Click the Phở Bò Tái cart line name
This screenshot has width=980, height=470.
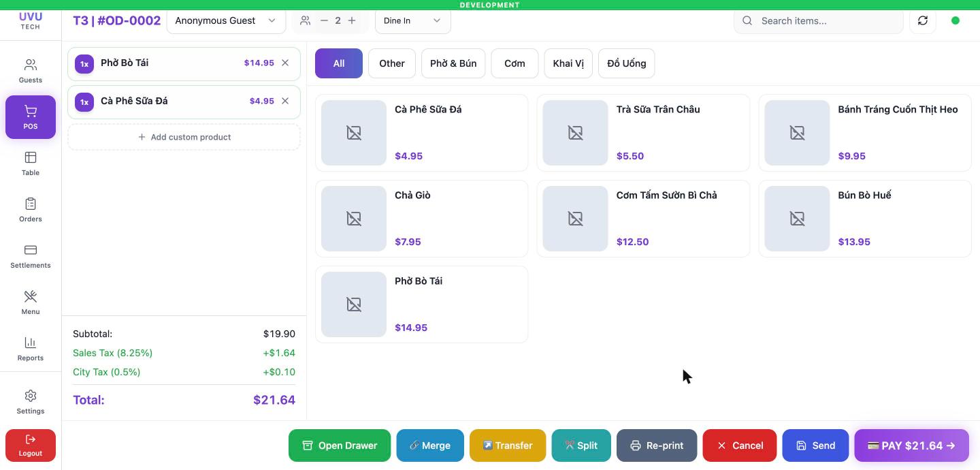click(125, 63)
